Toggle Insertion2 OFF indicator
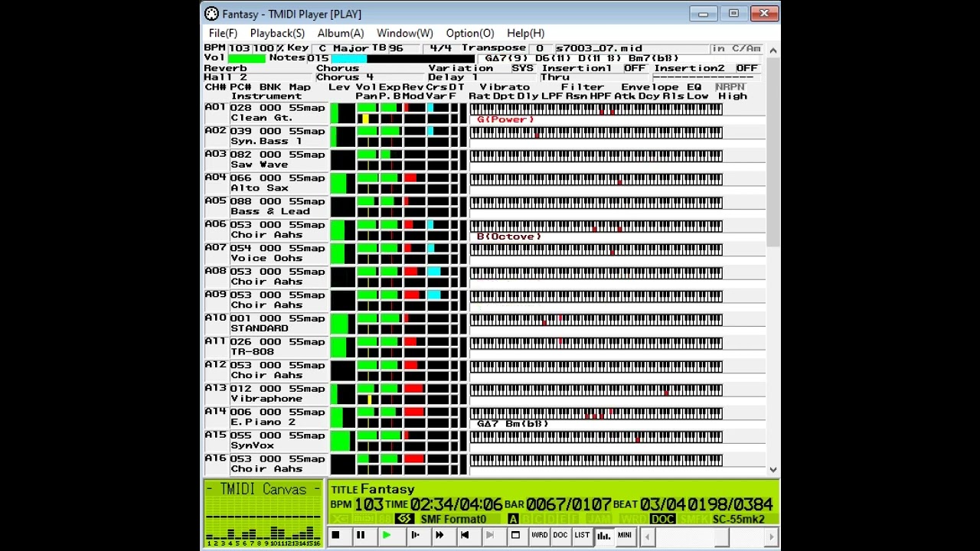Screen dimensions: 980x551 point(746,68)
